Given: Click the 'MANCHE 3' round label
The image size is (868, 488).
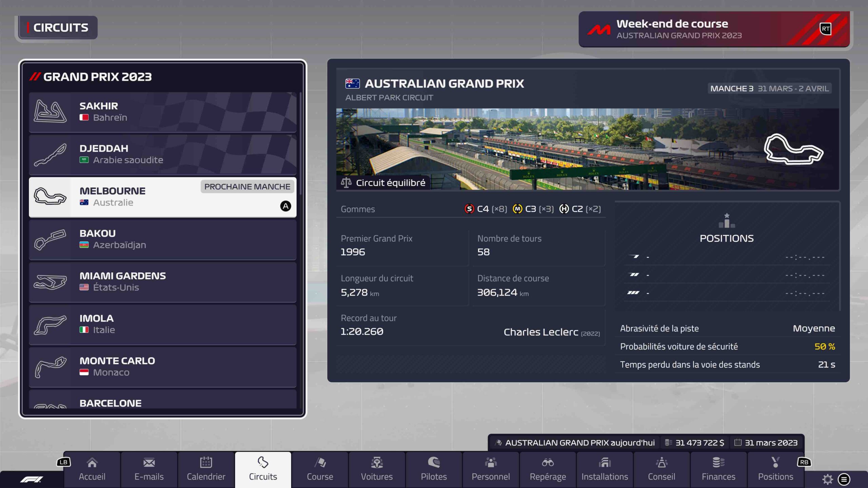Looking at the screenshot, I should 732,88.
